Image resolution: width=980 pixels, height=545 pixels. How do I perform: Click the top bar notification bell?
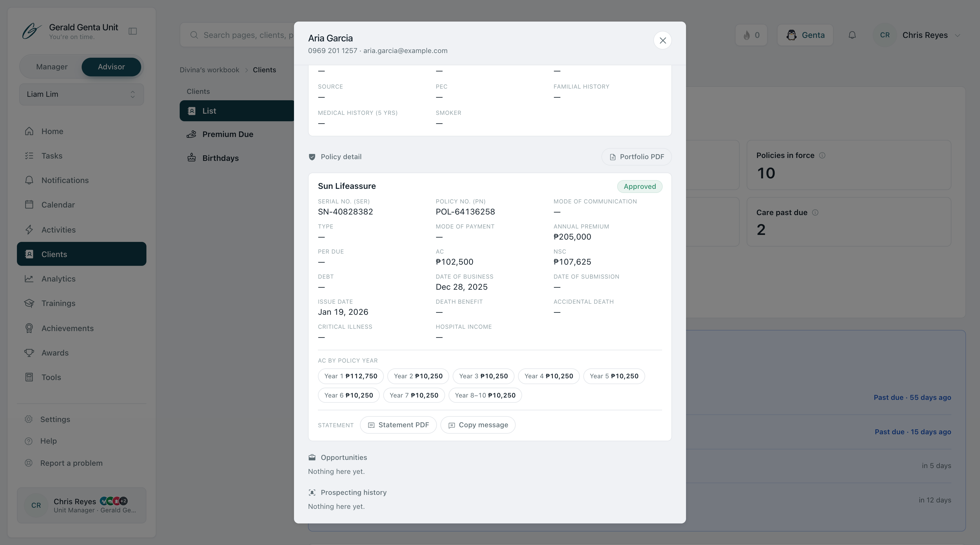click(852, 35)
